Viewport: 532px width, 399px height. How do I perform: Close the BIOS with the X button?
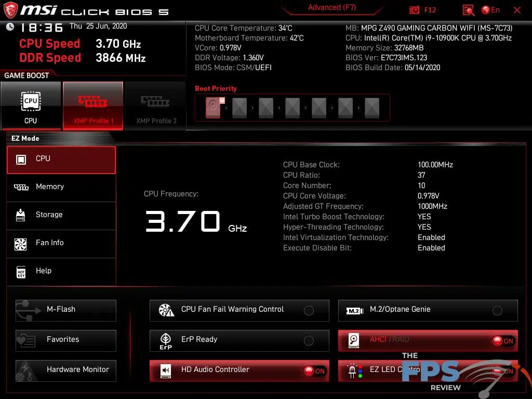point(517,10)
